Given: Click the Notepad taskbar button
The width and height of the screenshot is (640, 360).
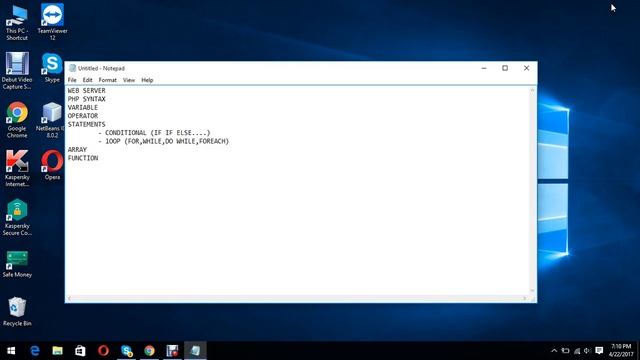Looking at the screenshot, I should 195,351.
